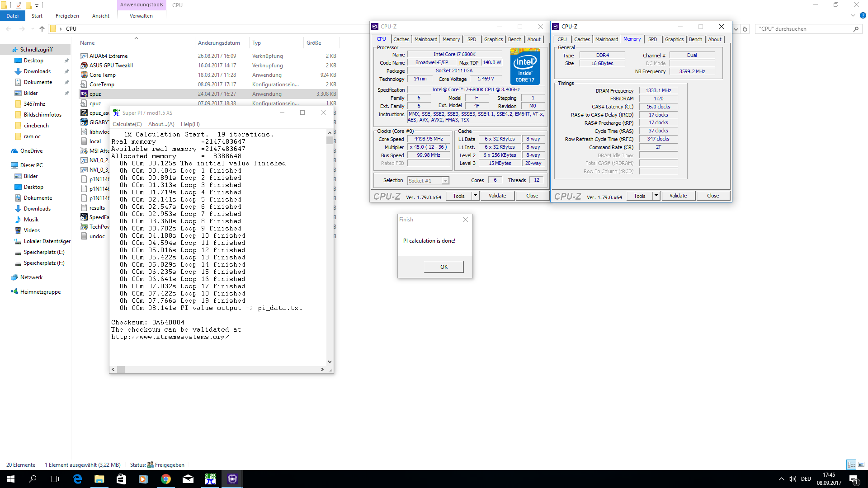Click Validate in Memory CPU-Z window

click(x=678, y=196)
